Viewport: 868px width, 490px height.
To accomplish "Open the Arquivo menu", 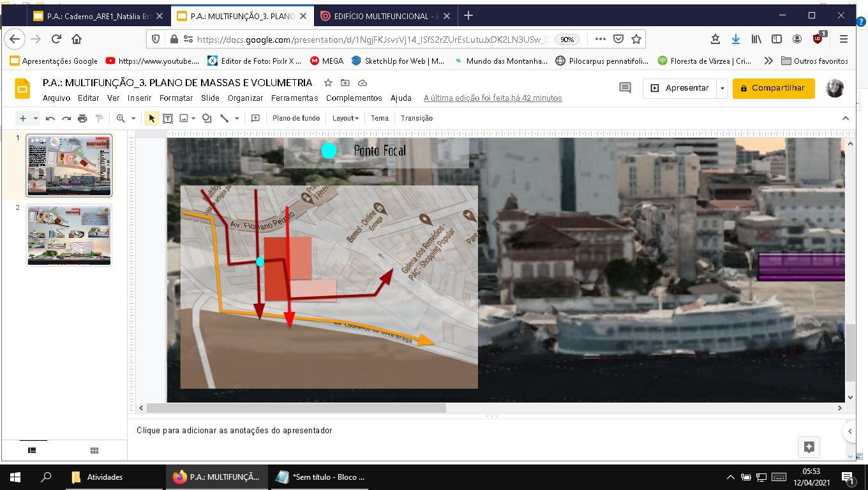I will click(x=56, y=98).
